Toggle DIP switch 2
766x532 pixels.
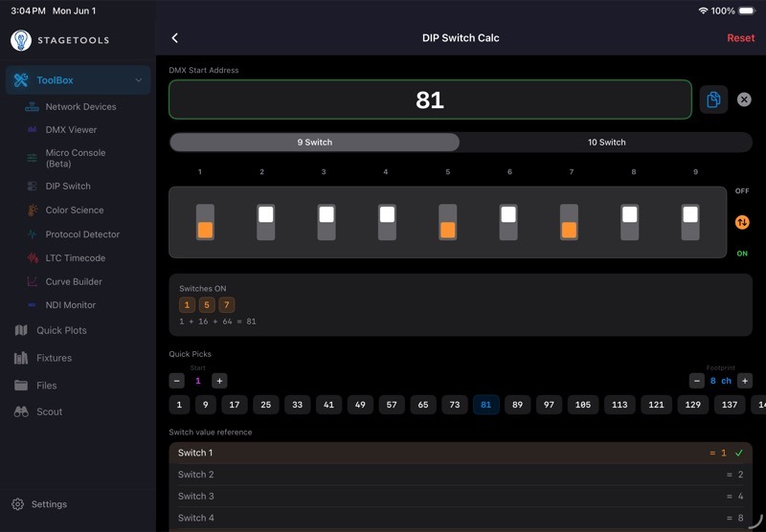(266, 222)
